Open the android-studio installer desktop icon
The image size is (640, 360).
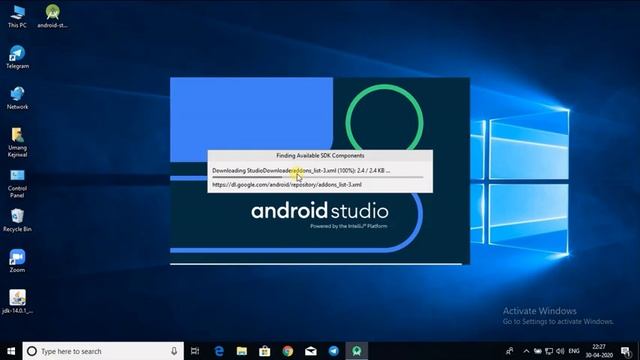52,16
